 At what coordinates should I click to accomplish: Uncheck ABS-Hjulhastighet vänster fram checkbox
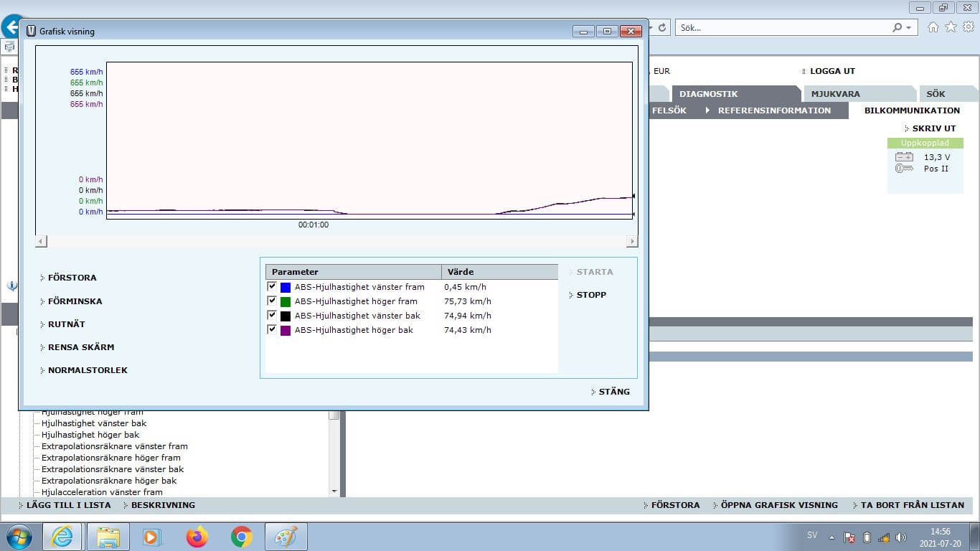pyautogui.click(x=272, y=286)
